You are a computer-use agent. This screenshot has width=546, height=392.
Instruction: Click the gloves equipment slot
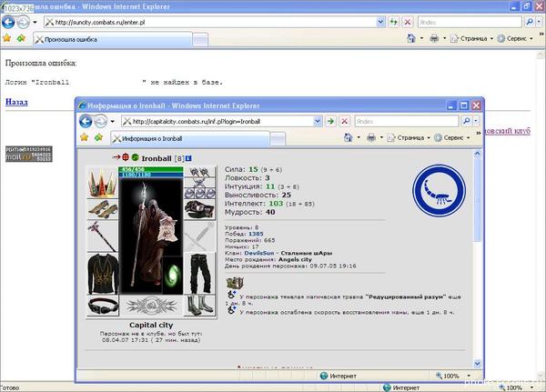pos(199,209)
